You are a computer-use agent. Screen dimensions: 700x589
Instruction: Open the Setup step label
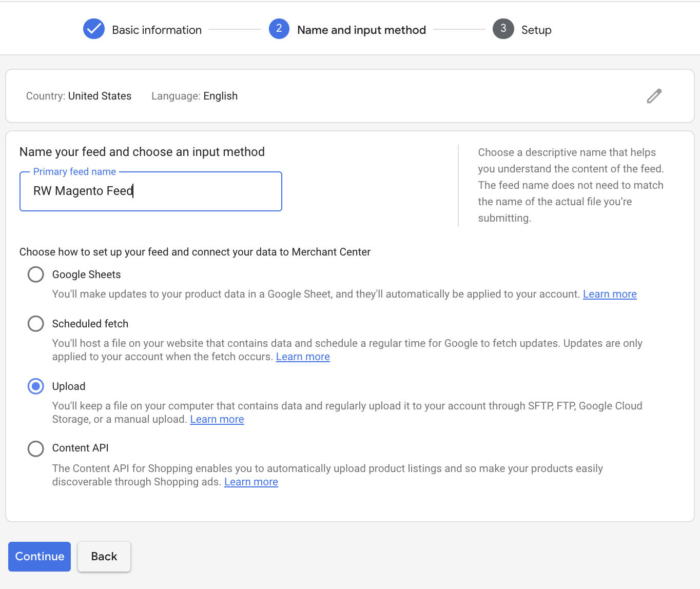tap(536, 30)
